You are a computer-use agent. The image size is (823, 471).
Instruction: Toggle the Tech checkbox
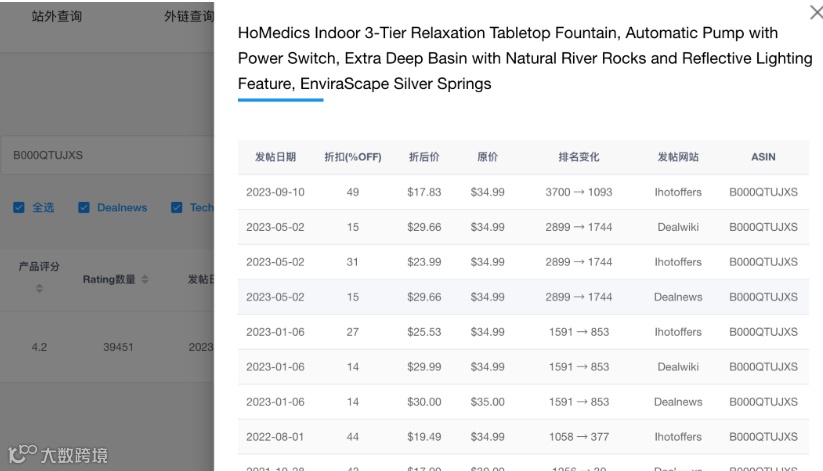[176, 207]
